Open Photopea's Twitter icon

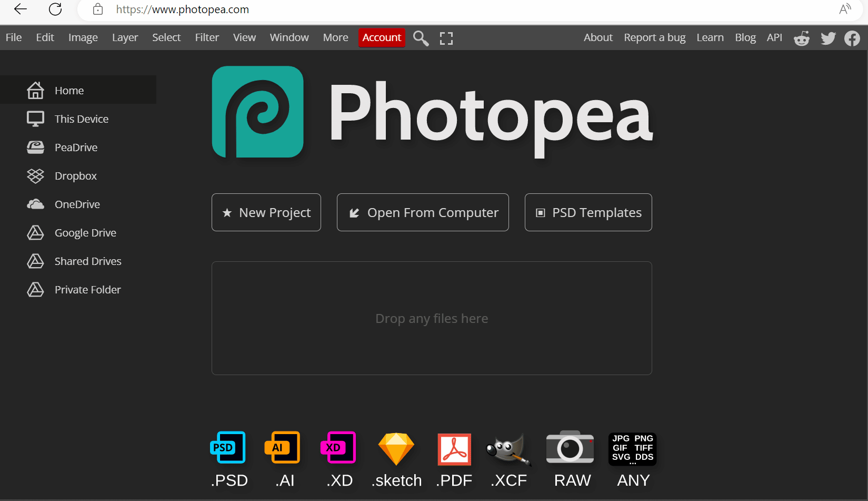pos(828,38)
